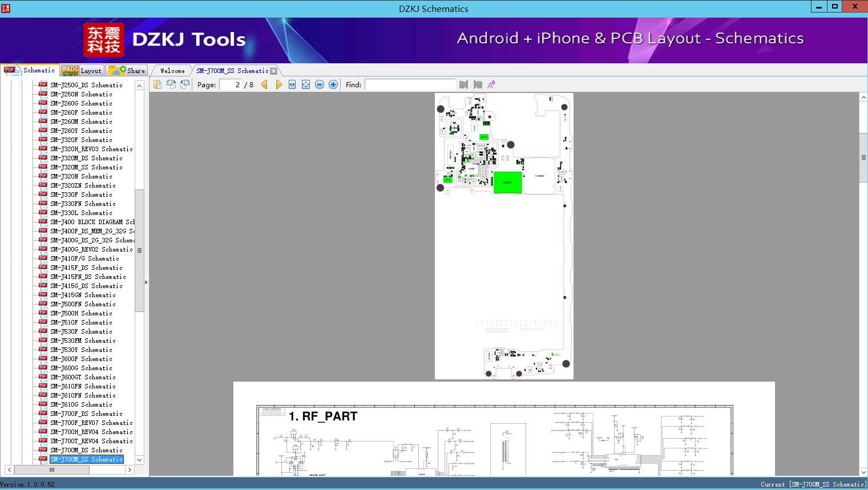Open the Welcome document tab

(172, 71)
